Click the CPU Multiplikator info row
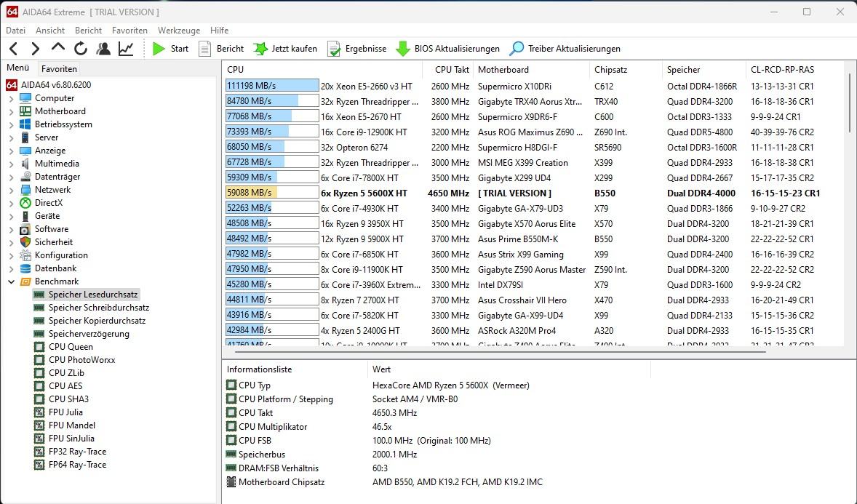 [x=437, y=427]
